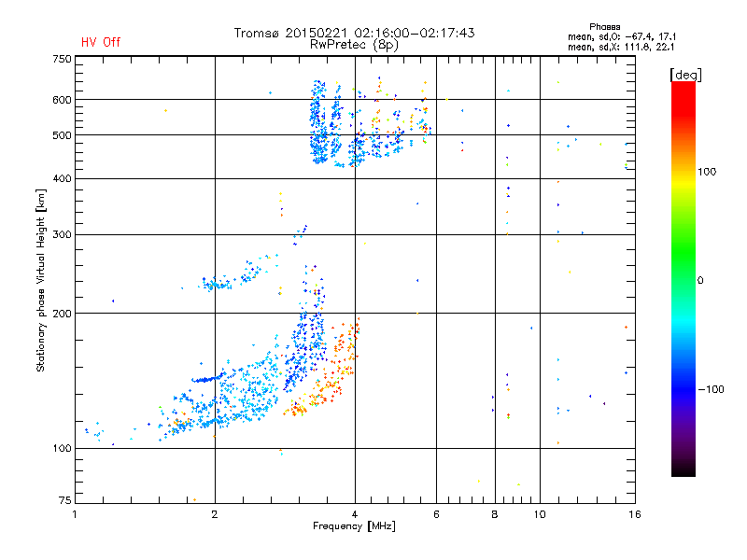The image size is (747, 560).
Task: Click the 'RwPretec (8p)' subtitle
Action: pyautogui.click(x=354, y=45)
